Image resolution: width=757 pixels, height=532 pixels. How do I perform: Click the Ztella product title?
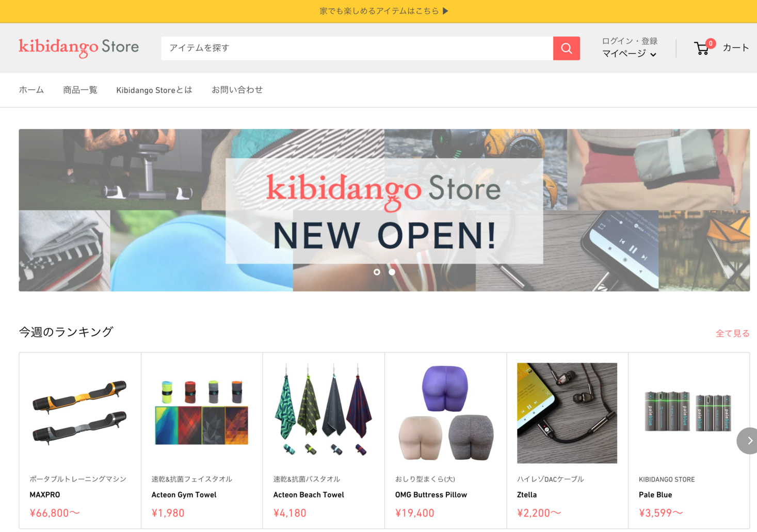(x=527, y=494)
